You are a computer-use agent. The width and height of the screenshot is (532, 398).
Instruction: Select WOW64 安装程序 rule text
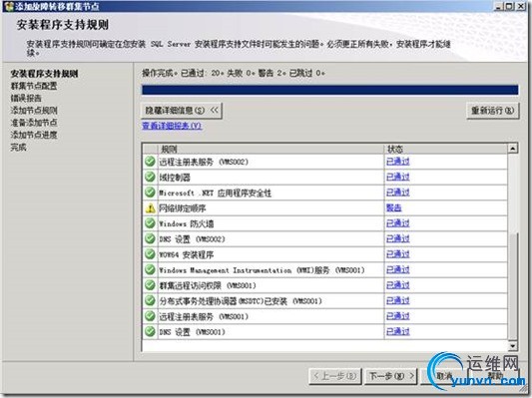(187, 254)
